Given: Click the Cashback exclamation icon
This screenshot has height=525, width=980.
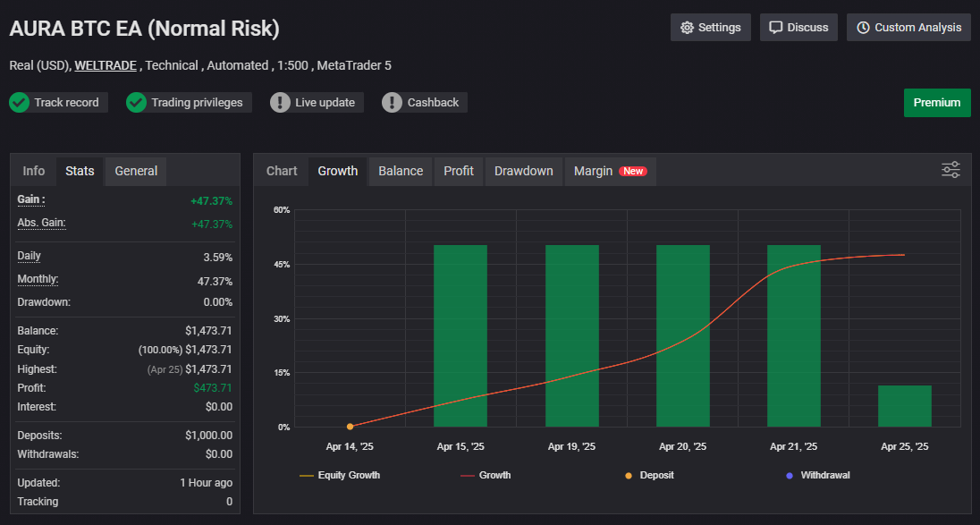Looking at the screenshot, I should click(x=392, y=102).
